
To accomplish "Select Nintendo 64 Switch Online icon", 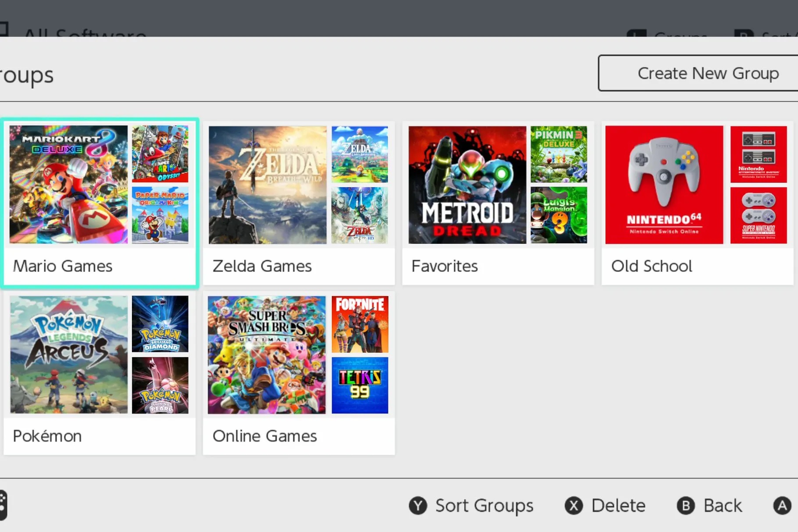I will [664, 185].
